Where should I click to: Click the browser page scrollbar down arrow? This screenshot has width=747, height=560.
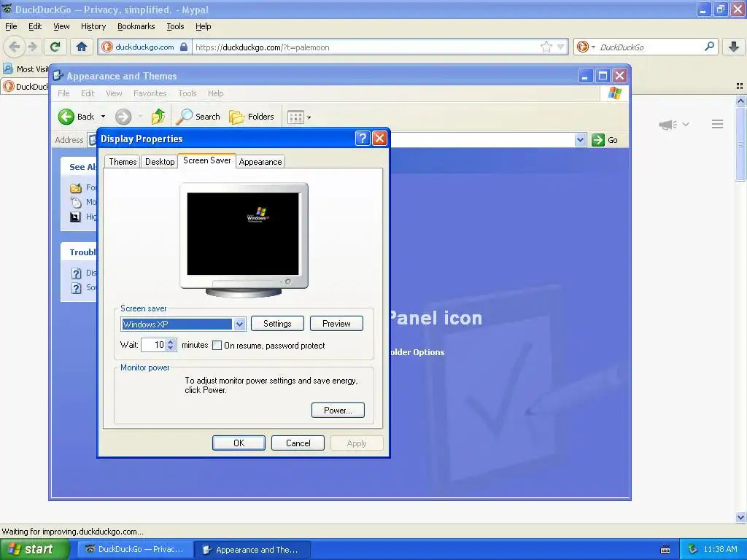[x=740, y=517]
